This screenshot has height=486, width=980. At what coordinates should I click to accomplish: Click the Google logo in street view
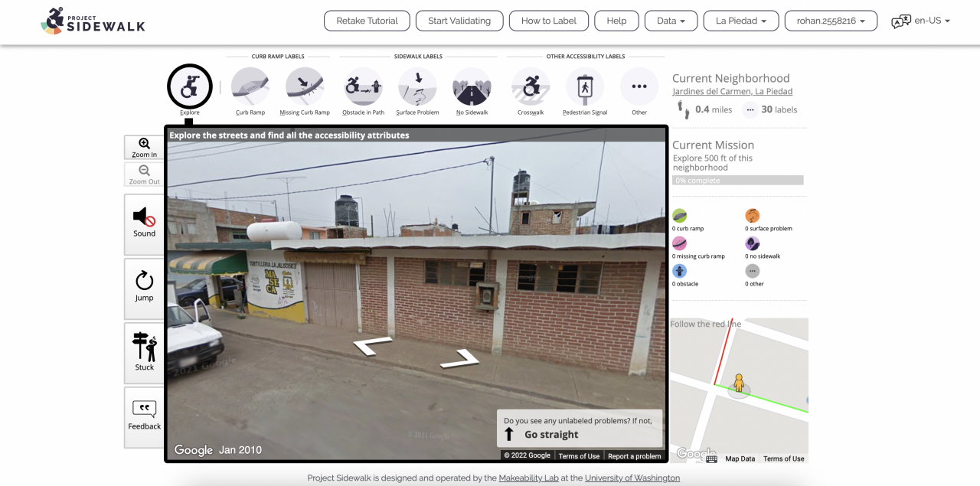[x=194, y=450]
